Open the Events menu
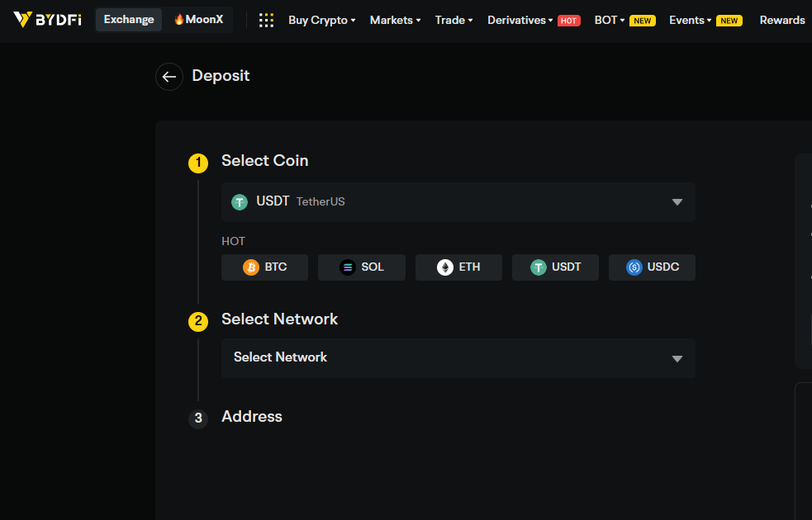Viewport: 812px width, 520px height. click(691, 20)
